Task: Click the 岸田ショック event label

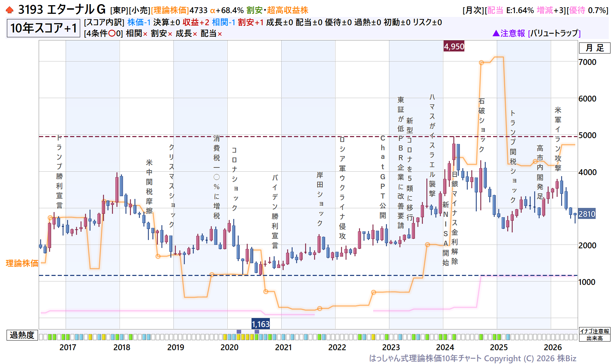Action: tap(320, 199)
